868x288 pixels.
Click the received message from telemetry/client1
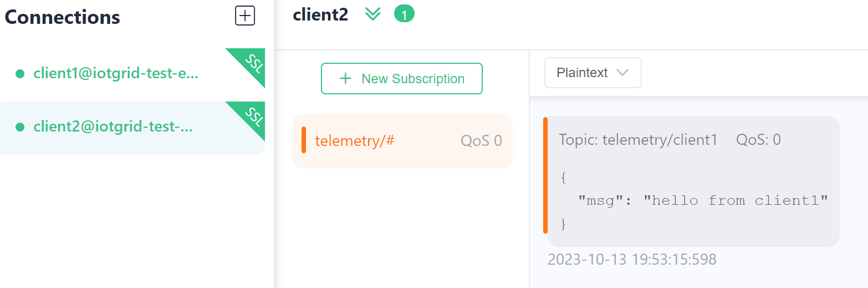[x=693, y=181]
